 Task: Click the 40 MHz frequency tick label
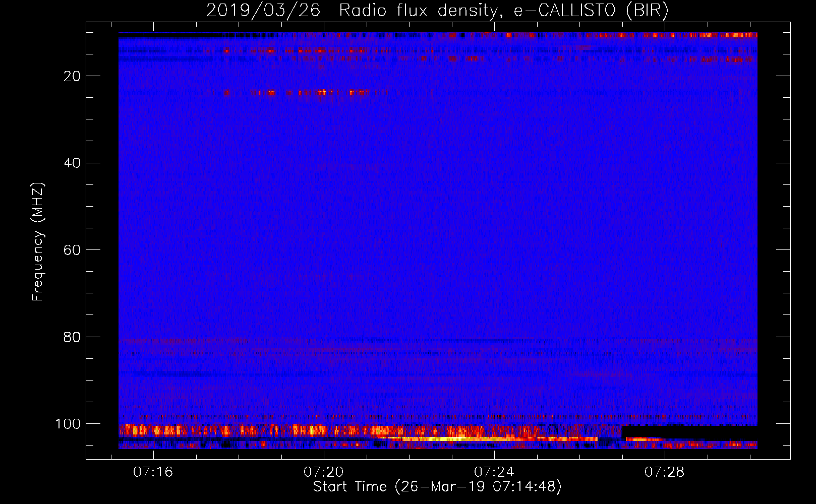[x=72, y=163]
